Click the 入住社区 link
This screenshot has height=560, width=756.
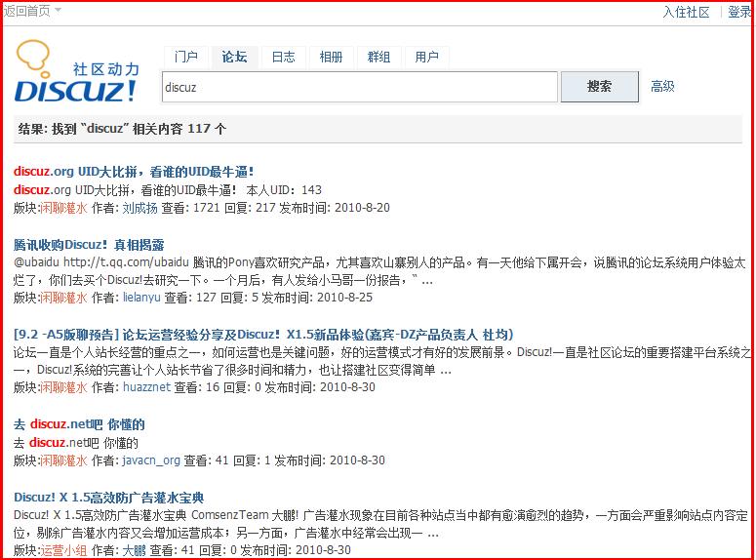(686, 12)
